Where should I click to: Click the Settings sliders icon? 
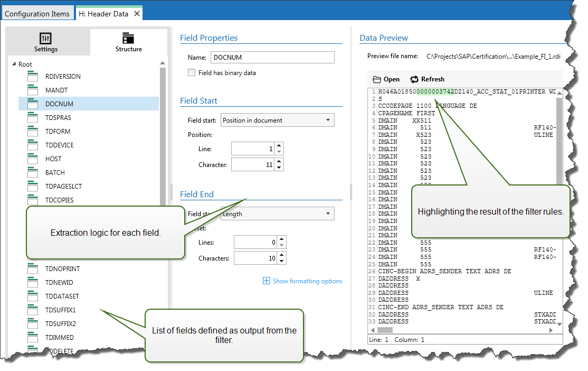coord(46,39)
